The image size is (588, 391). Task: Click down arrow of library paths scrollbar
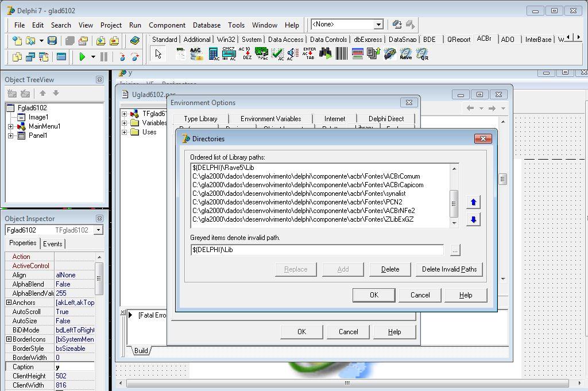click(454, 223)
